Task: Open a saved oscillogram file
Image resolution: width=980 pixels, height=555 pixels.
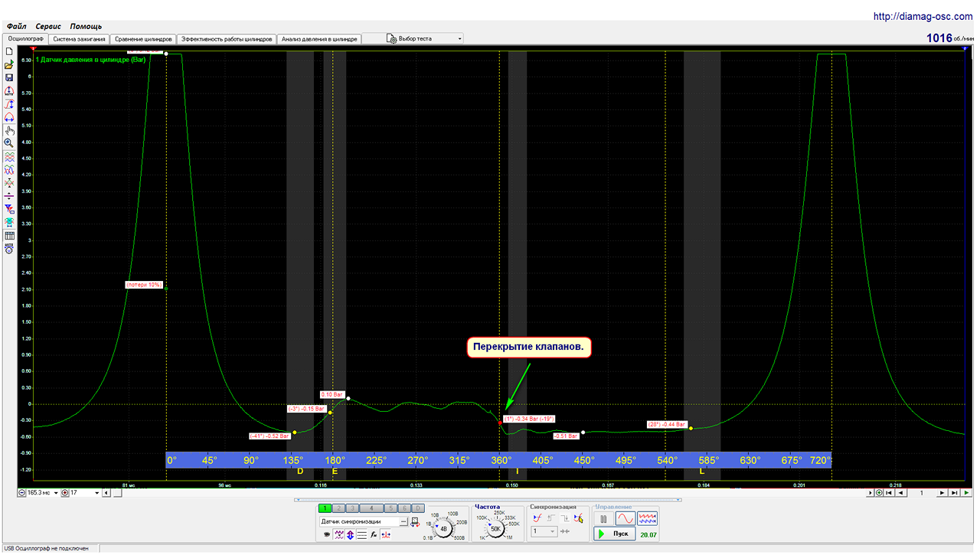Action: [x=8, y=64]
